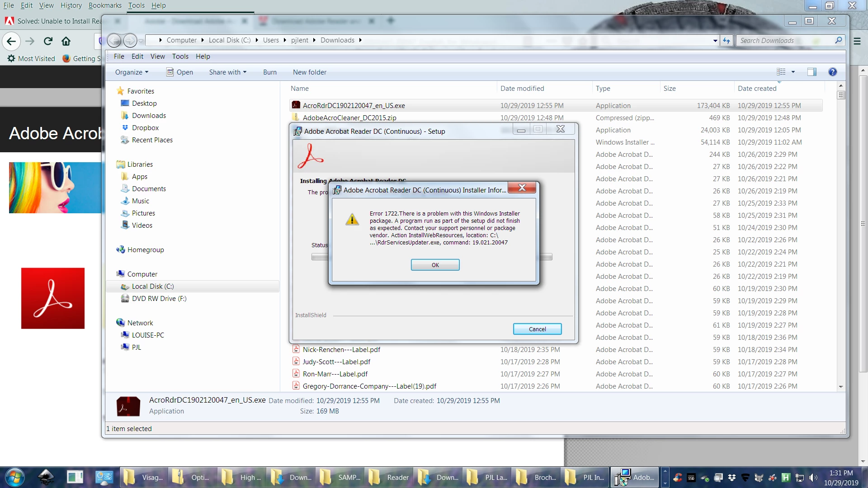
Task: Expand the Share with dropdown
Action: pos(227,72)
